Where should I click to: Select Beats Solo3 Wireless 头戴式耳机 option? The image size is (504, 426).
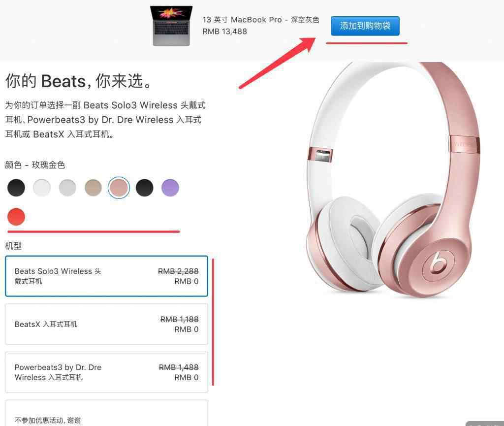[x=106, y=276]
